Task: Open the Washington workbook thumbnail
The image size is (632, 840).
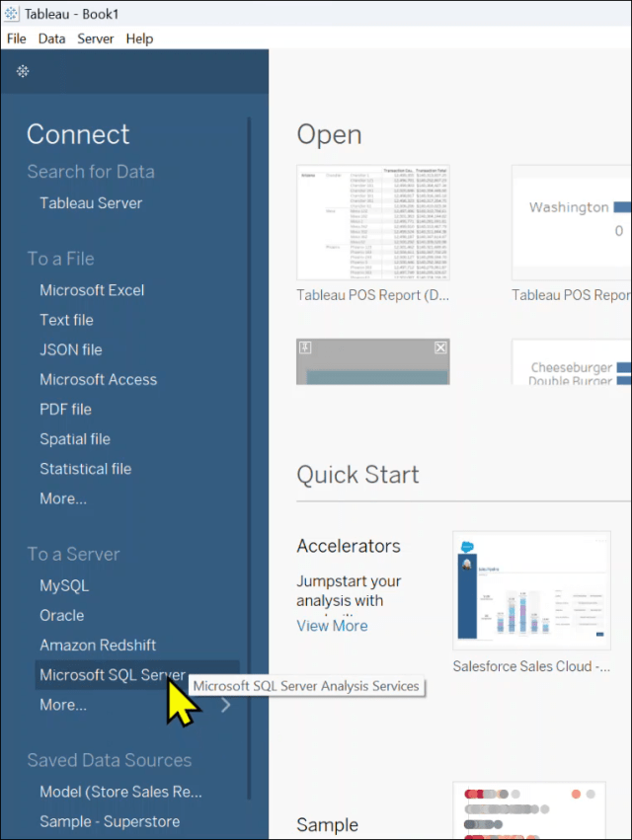Action: pos(572,222)
